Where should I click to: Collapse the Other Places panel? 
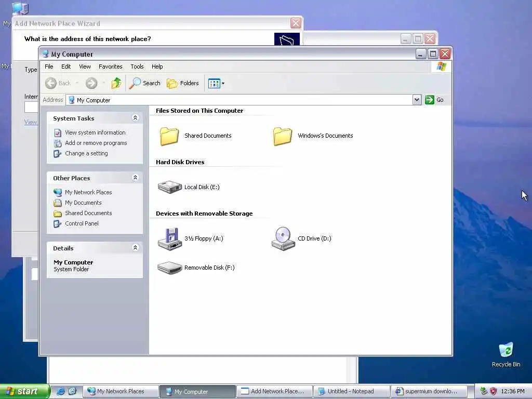pyautogui.click(x=135, y=178)
